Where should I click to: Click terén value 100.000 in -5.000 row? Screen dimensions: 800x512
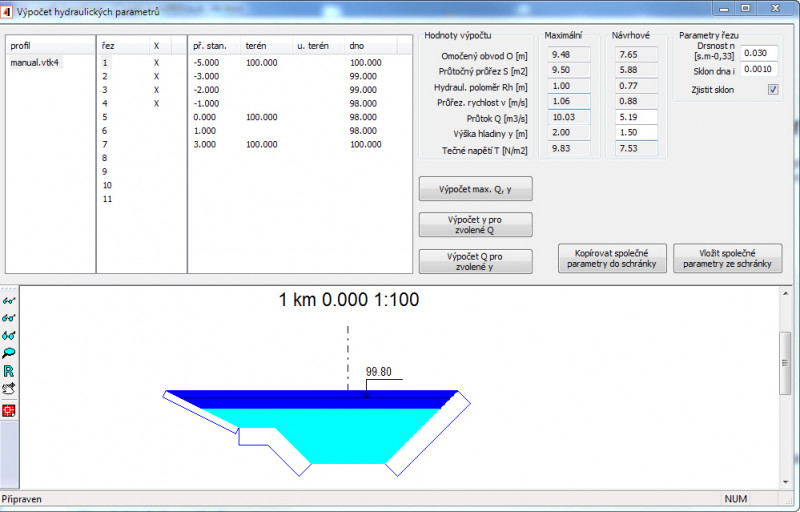click(x=262, y=63)
